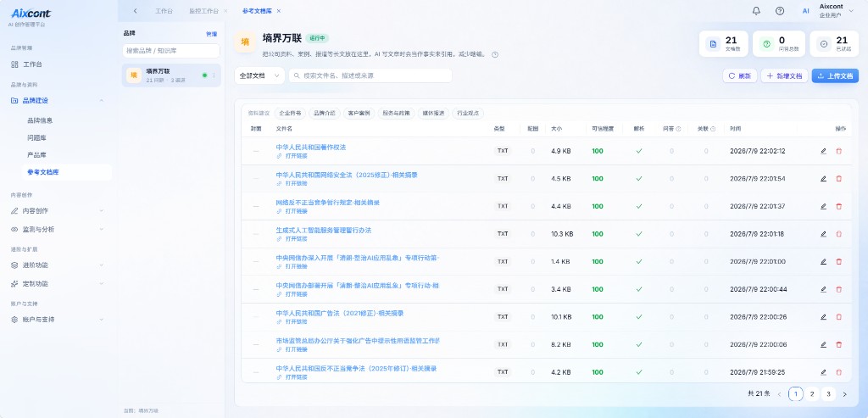The width and height of the screenshot is (868, 418).
Task: Close the 监控工作台 tab
Action: coord(225,11)
